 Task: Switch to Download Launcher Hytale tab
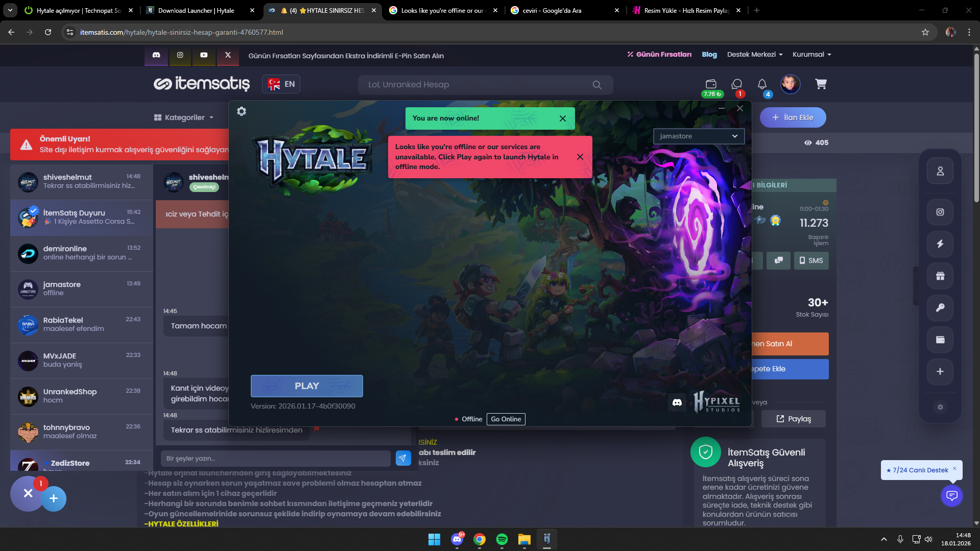pos(200,10)
